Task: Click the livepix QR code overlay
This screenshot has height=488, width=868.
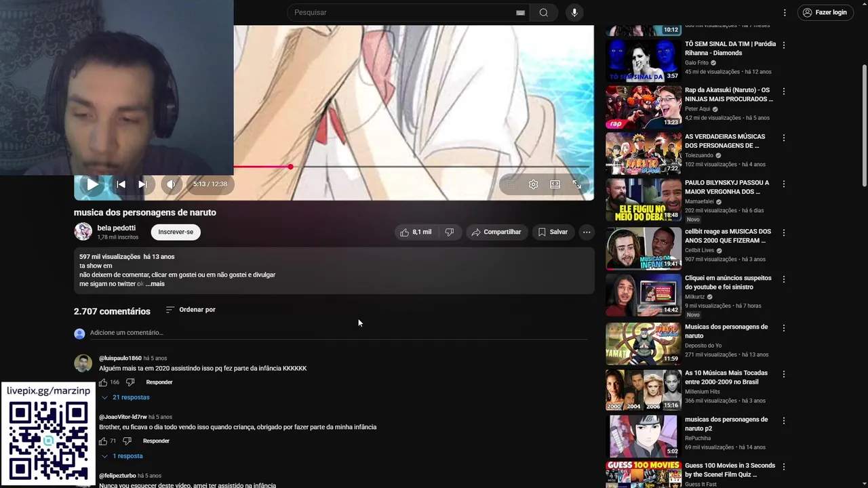Action: (48, 441)
